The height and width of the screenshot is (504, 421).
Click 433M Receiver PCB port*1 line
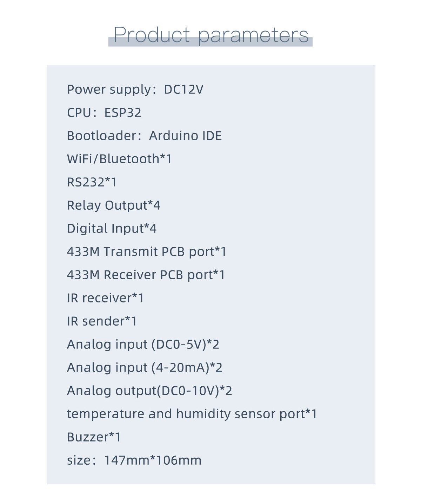[x=146, y=275]
